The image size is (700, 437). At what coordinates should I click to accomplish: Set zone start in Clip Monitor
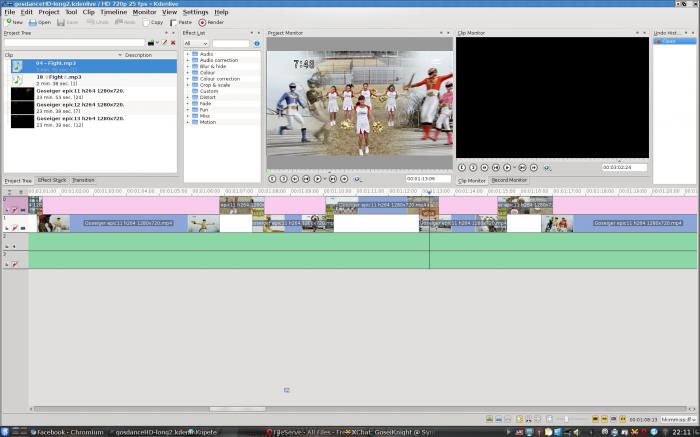462,167
